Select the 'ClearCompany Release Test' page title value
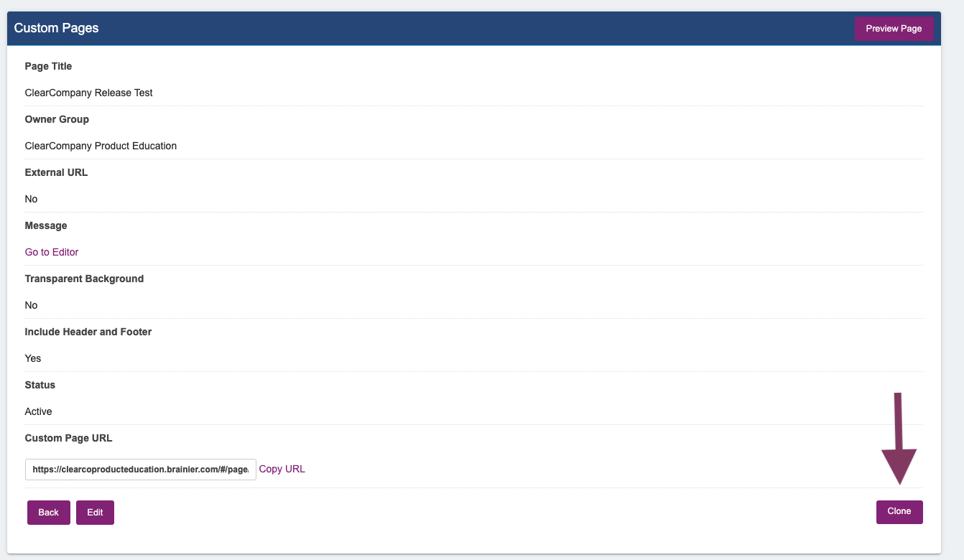This screenshot has width=964, height=560. click(89, 93)
